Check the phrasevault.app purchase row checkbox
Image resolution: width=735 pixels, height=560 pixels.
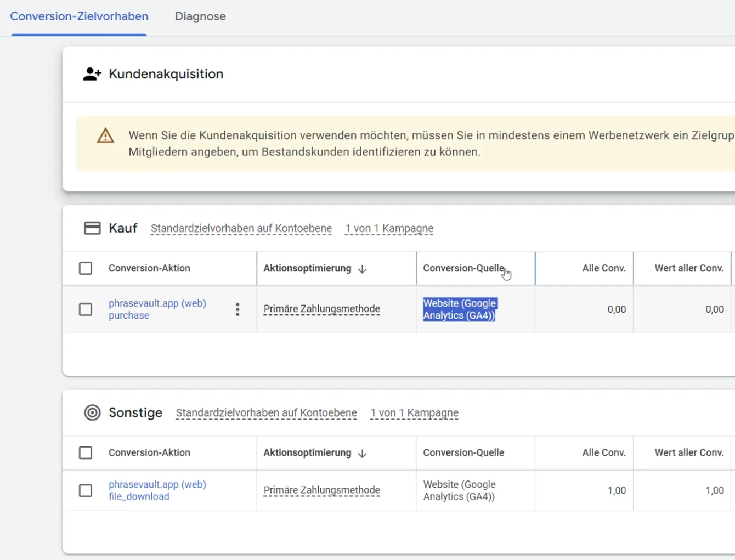[x=86, y=309]
